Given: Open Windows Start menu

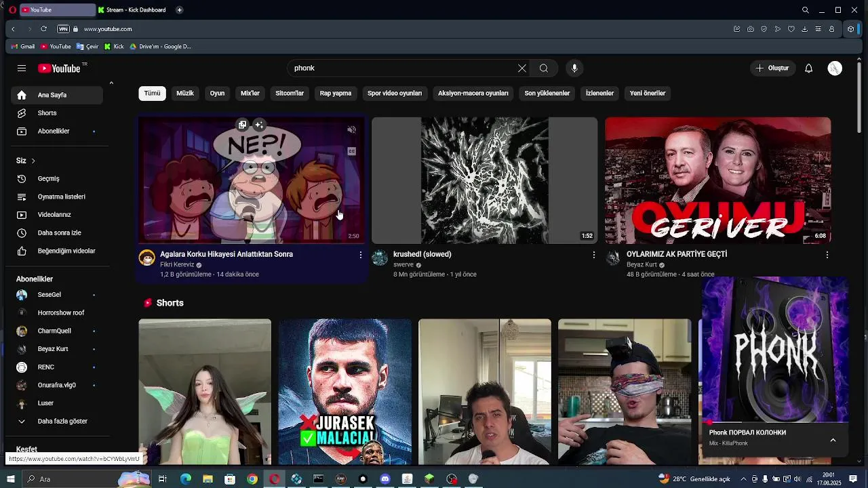Looking at the screenshot, I should [10, 479].
